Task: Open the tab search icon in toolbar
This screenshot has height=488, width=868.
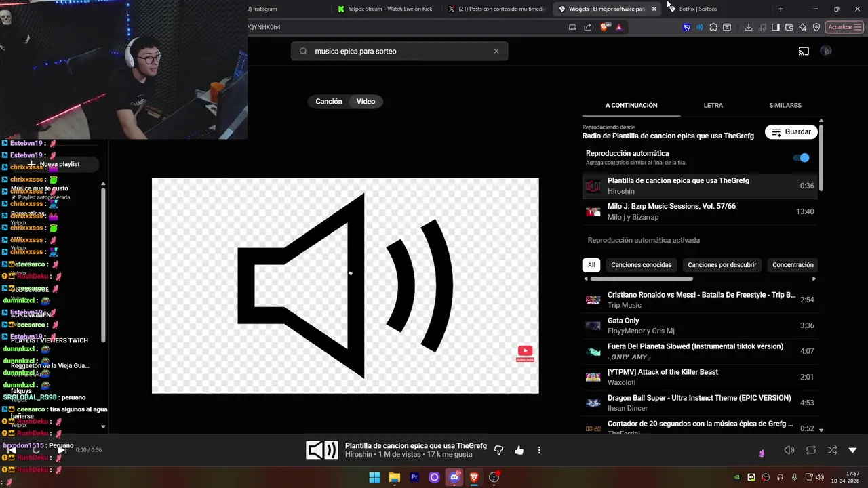Action: (727, 27)
